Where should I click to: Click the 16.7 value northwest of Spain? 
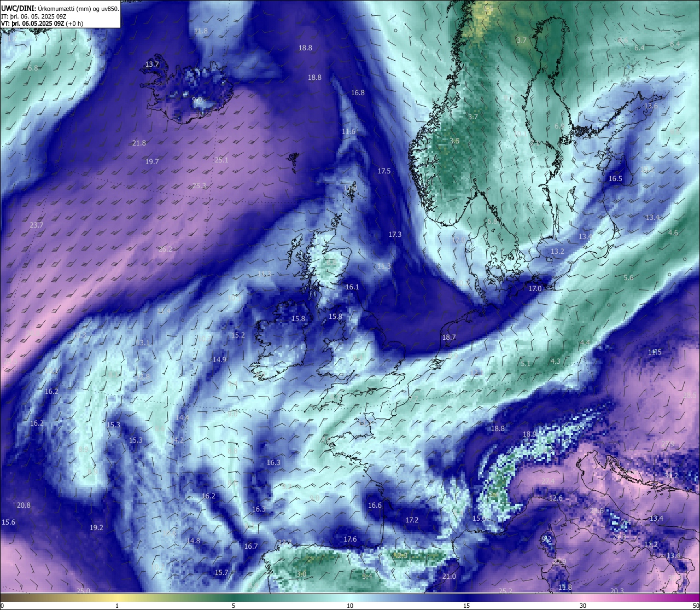[x=250, y=547]
